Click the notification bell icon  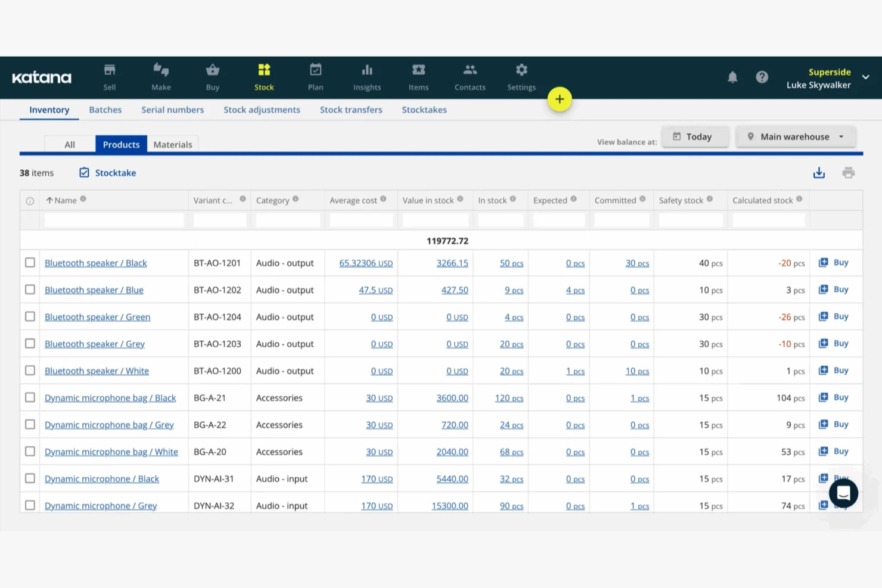click(732, 77)
